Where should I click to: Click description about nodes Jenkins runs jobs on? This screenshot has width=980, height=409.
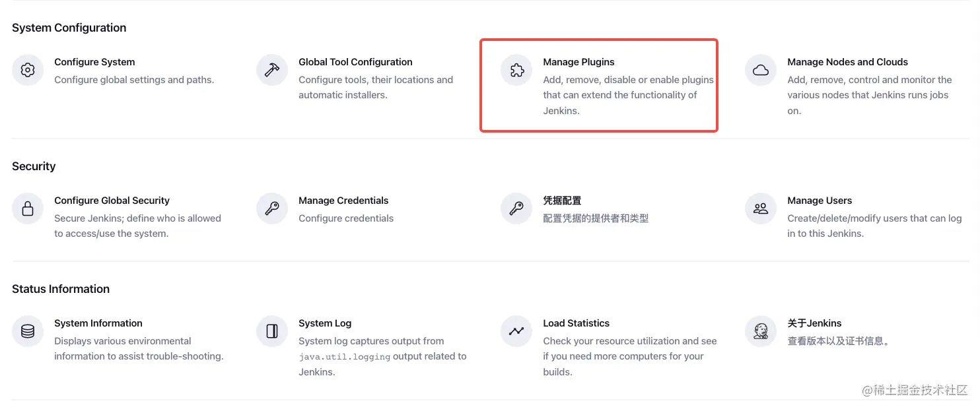click(x=870, y=95)
